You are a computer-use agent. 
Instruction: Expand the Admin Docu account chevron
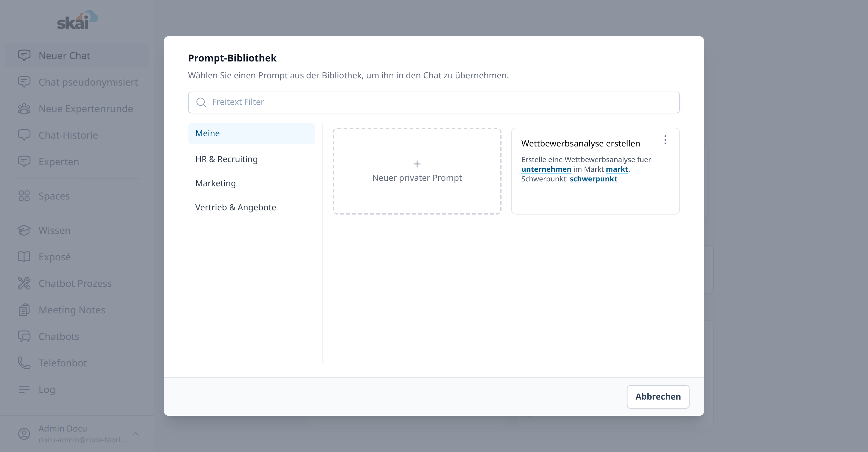(x=136, y=434)
